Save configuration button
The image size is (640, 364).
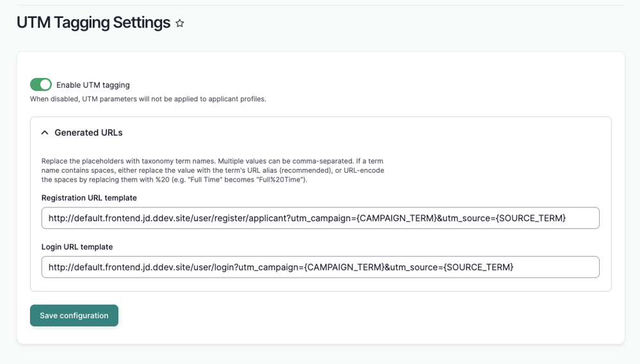pyautogui.click(x=74, y=315)
